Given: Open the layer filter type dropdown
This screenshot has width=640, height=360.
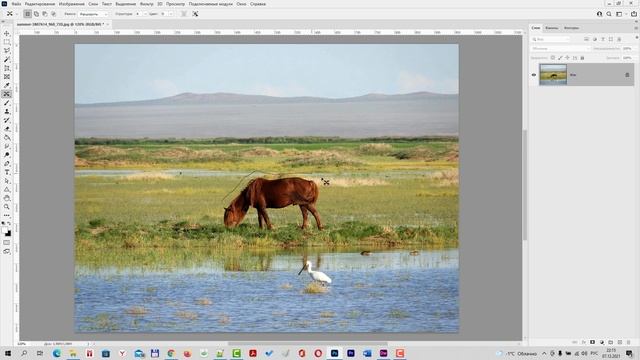Looking at the screenshot, I should coord(551,39).
